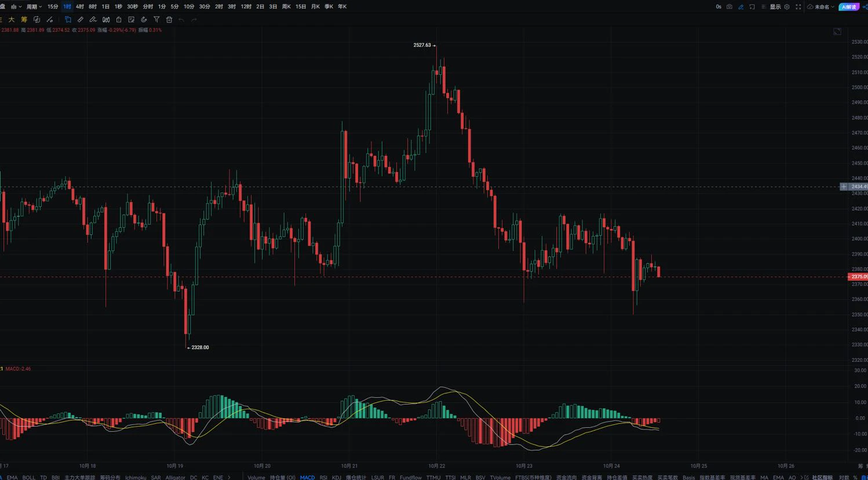Enter fullscreen chart mode

click(798, 7)
